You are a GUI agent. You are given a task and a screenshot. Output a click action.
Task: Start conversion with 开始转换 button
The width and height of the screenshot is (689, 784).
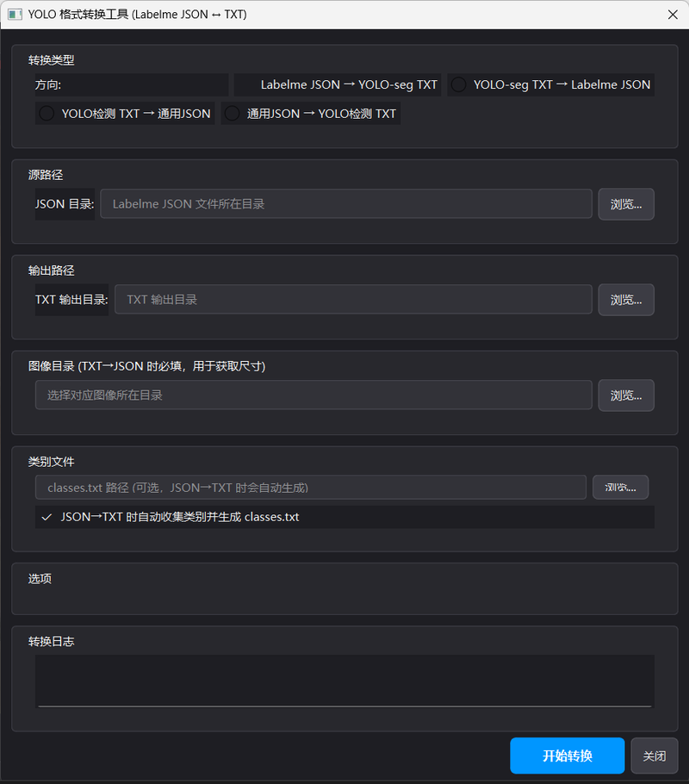(x=567, y=756)
